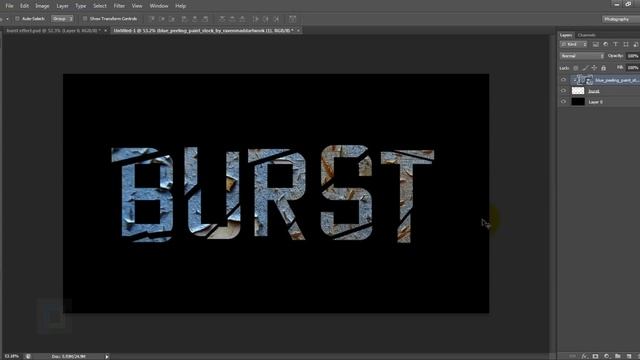Viewport: 640px width, 360px height.
Task: Close the Untitled-1 document tab
Action: pyautogui.click(x=298, y=31)
